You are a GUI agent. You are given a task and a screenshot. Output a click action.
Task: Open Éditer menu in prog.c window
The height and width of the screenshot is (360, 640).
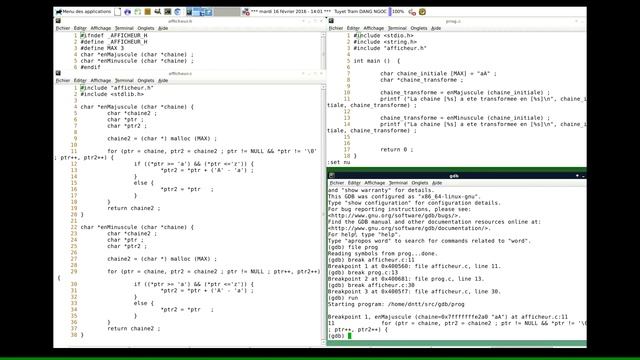coord(353,28)
